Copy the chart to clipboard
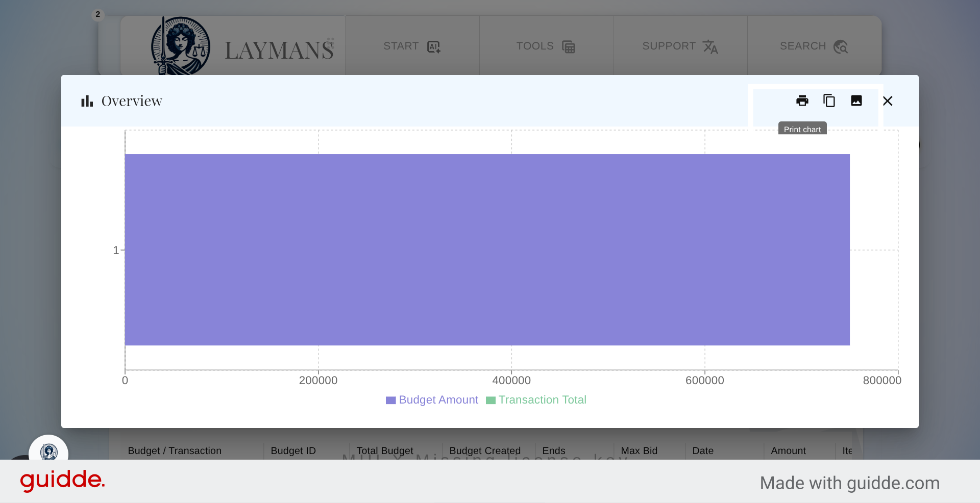 click(829, 100)
